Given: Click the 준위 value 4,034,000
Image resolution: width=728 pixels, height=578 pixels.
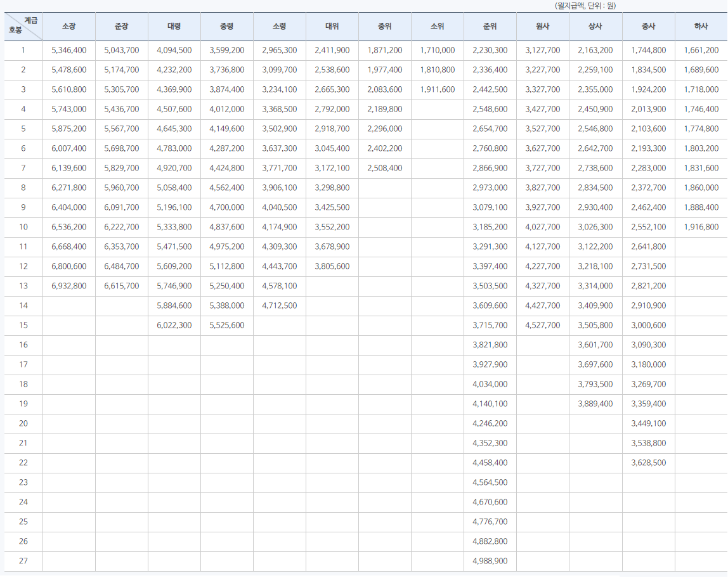Looking at the screenshot, I should point(490,384).
